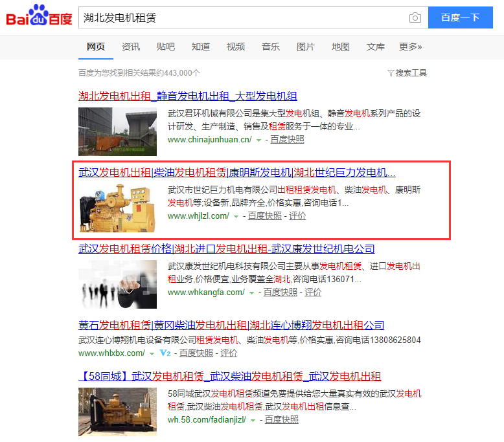Open the 58同城 result title link
504x442 pixels.
(229, 376)
